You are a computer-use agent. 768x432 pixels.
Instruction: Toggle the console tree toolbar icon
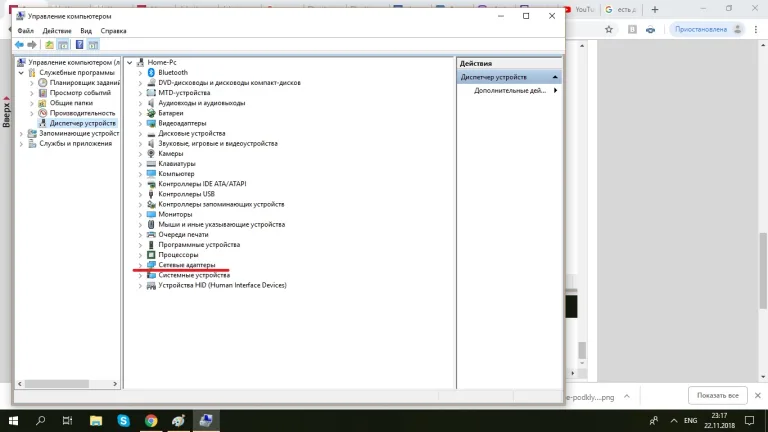(63, 45)
